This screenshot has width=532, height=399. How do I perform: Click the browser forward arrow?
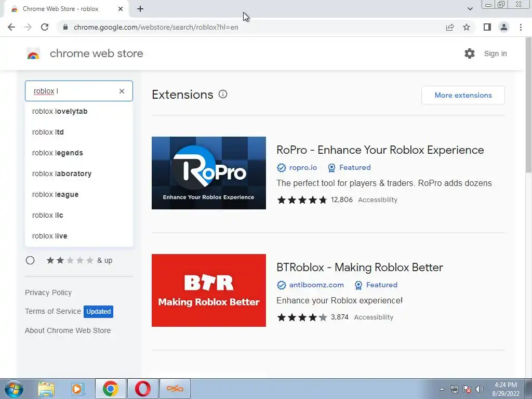28,27
